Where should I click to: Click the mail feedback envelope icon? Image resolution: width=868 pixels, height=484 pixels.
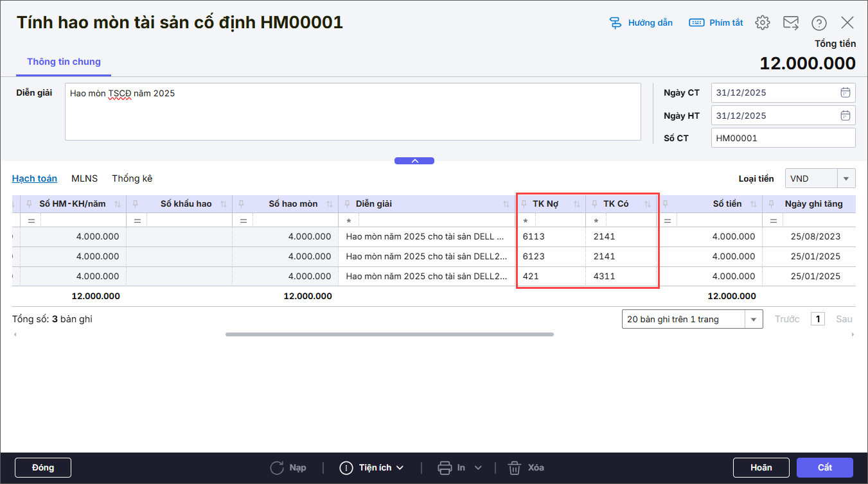[790, 23]
